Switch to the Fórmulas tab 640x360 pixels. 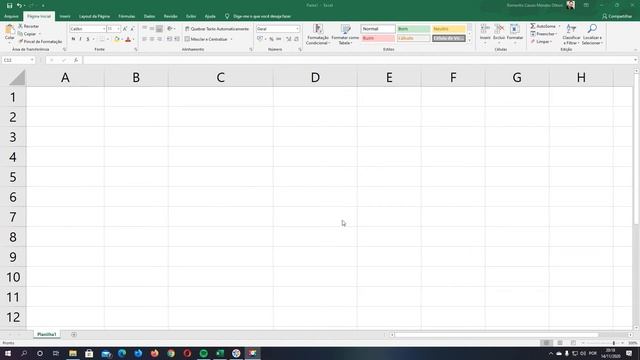[x=127, y=16]
